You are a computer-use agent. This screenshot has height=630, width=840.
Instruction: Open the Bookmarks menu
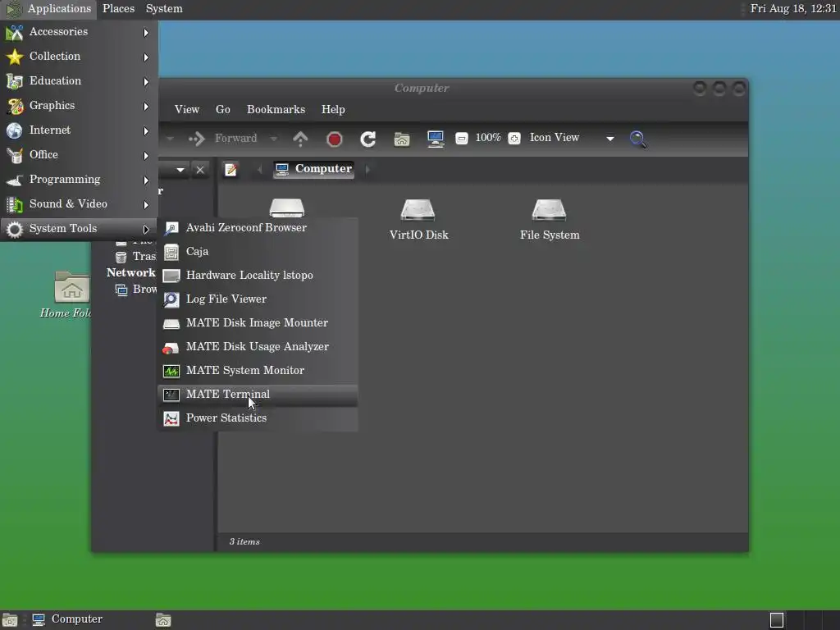tap(276, 109)
